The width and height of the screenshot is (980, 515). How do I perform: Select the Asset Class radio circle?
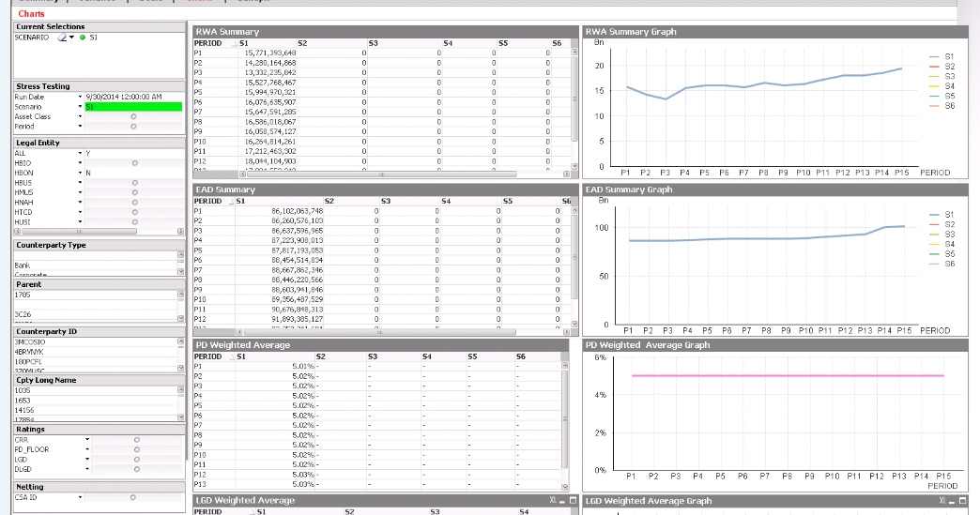pyautogui.click(x=133, y=116)
